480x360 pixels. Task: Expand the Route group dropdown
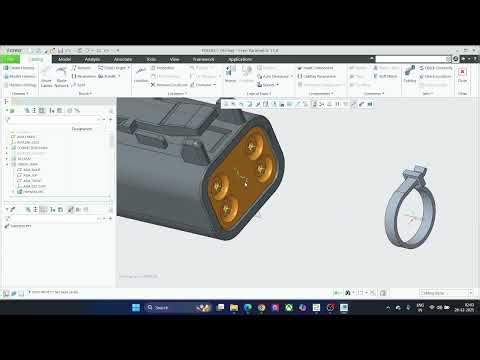pos(85,94)
